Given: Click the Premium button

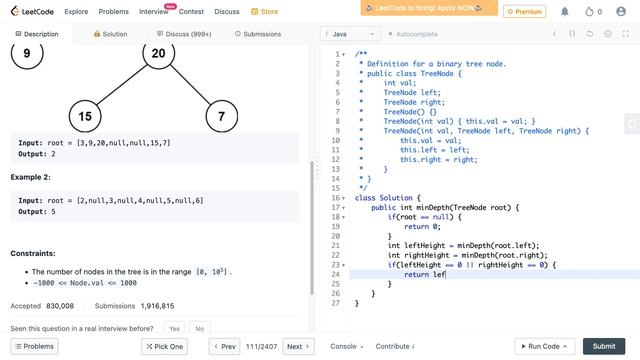Looking at the screenshot, I should (524, 11).
